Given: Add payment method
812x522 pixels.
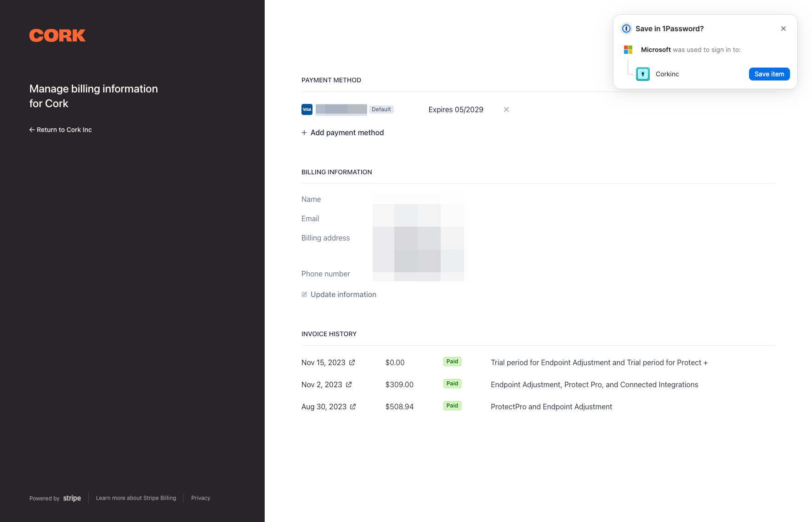Looking at the screenshot, I should (343, 132).
